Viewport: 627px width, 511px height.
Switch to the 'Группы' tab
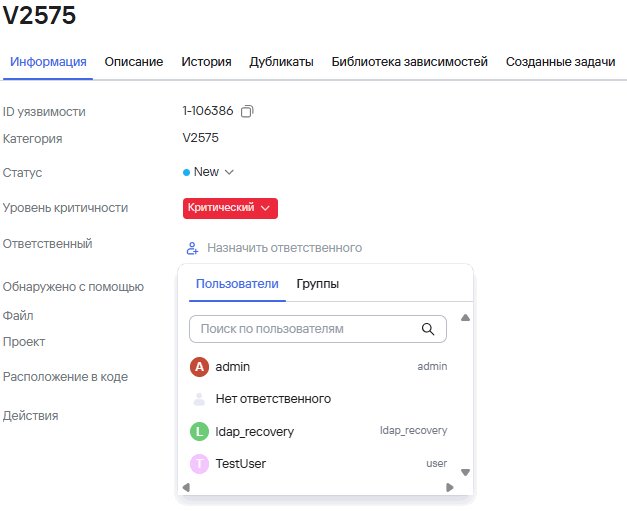coord(317,284)
